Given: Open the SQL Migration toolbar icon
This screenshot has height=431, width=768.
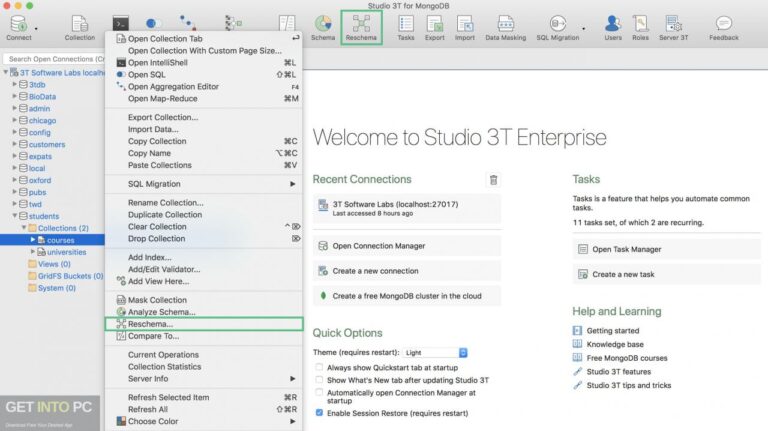Looking at the screenshot, I should click(557, 24).
